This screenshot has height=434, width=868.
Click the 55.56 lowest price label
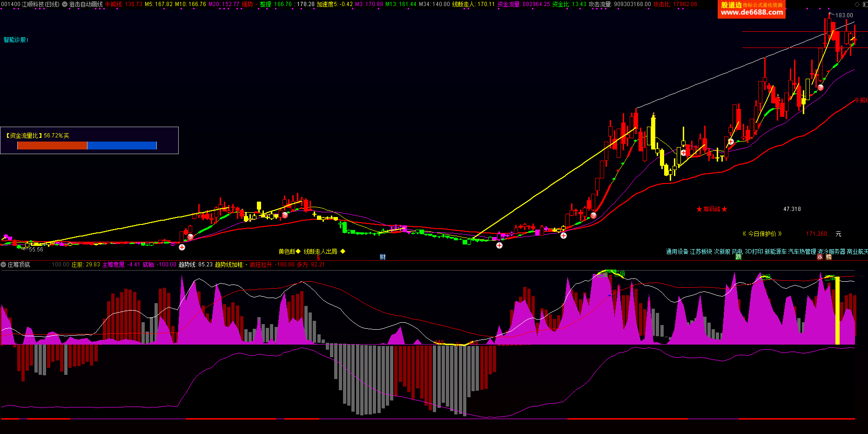pos(35,250)
